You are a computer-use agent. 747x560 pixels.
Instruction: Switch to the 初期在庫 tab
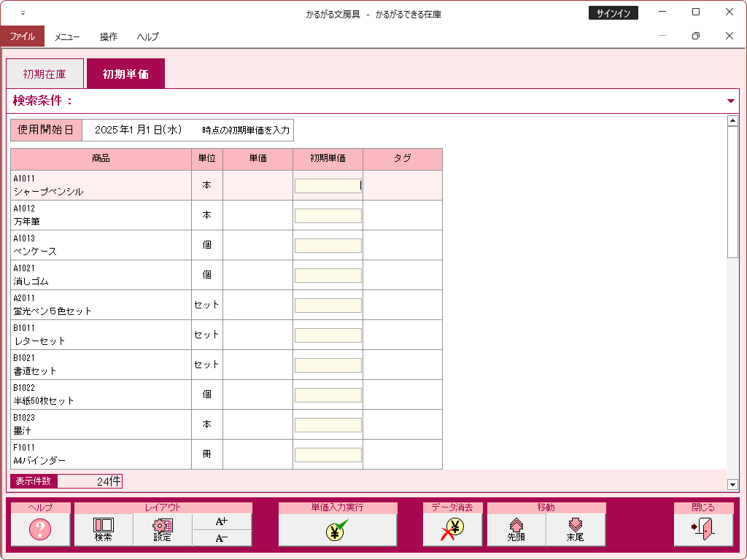44,74
